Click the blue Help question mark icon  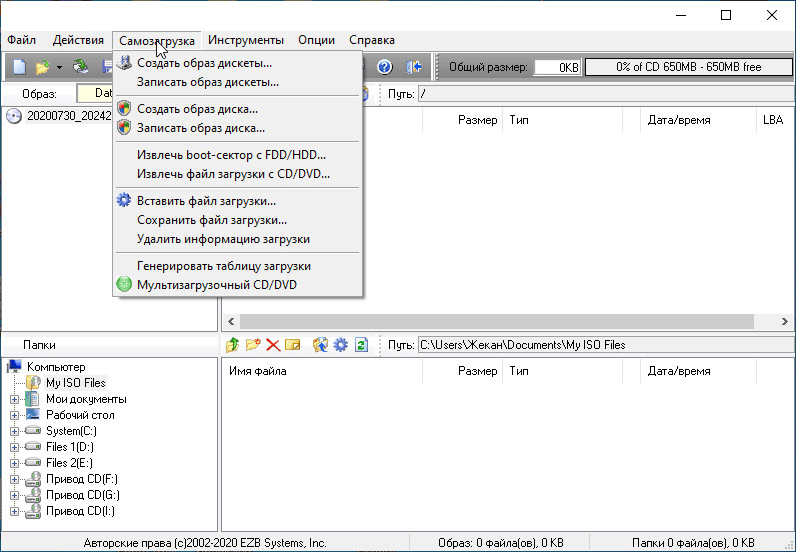(384, 67)
